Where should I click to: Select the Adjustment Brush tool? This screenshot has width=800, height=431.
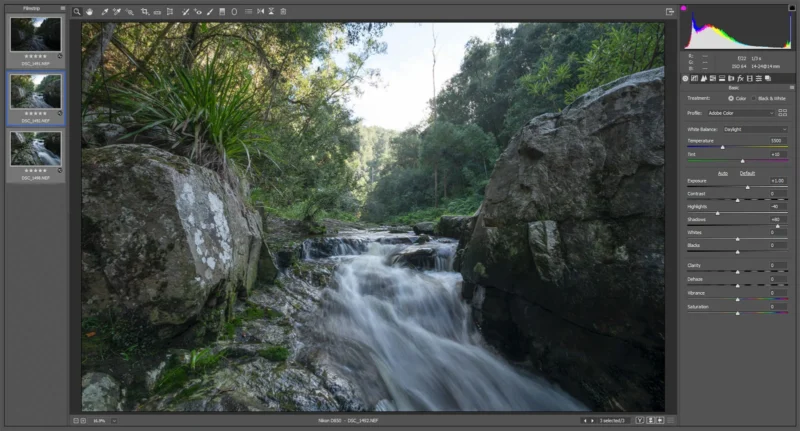pos(210,12)
